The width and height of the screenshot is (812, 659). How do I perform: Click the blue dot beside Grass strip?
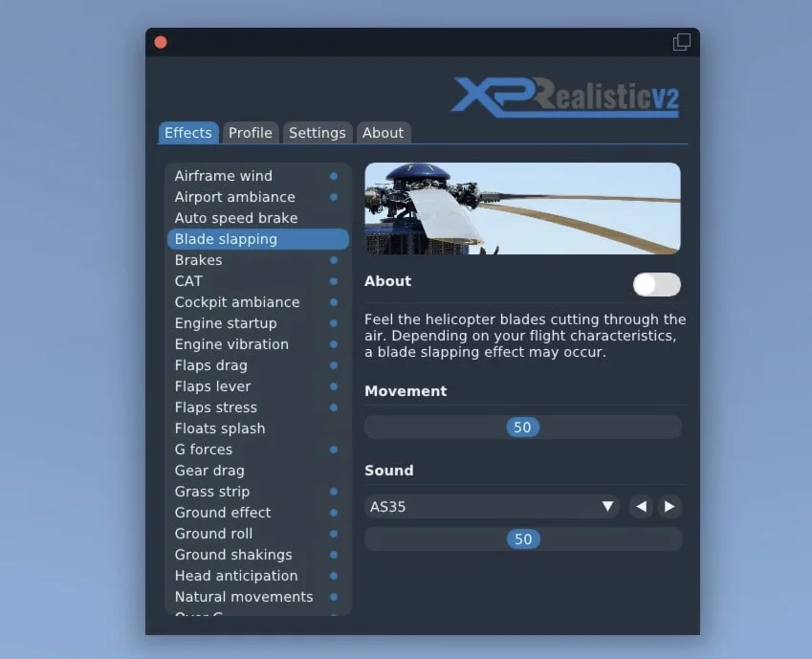click(334, 492)
